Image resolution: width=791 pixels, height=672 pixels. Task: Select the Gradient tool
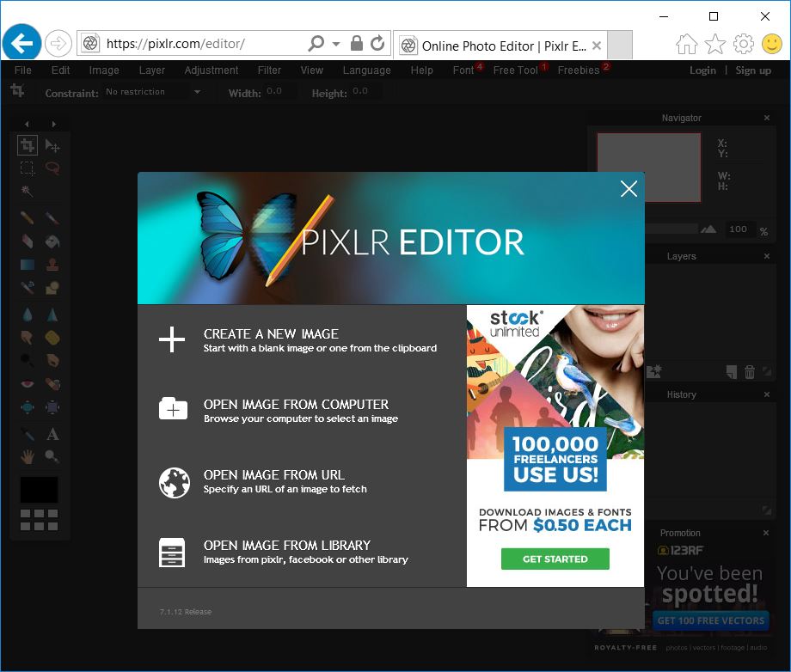pyautogui.click(x=28, y=265)
